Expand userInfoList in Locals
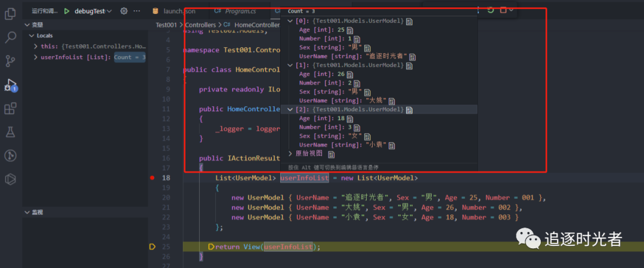Screen dimensions: 644x268 point(36,57)
